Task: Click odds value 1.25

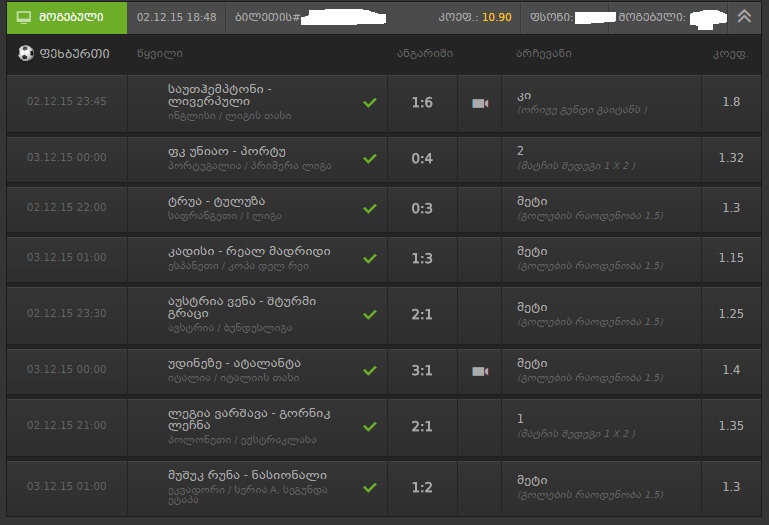Action: [x=731, y=314]
